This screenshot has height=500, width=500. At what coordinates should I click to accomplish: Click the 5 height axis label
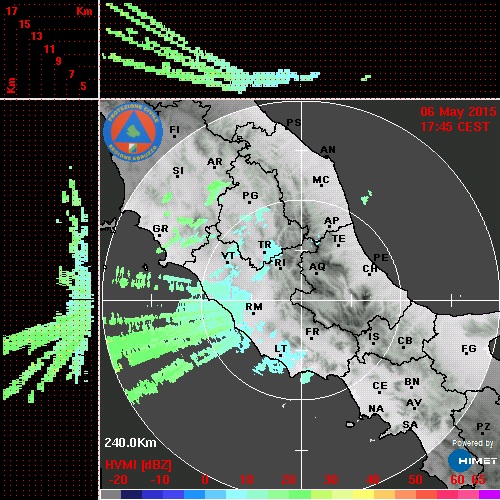coord(83,86)
